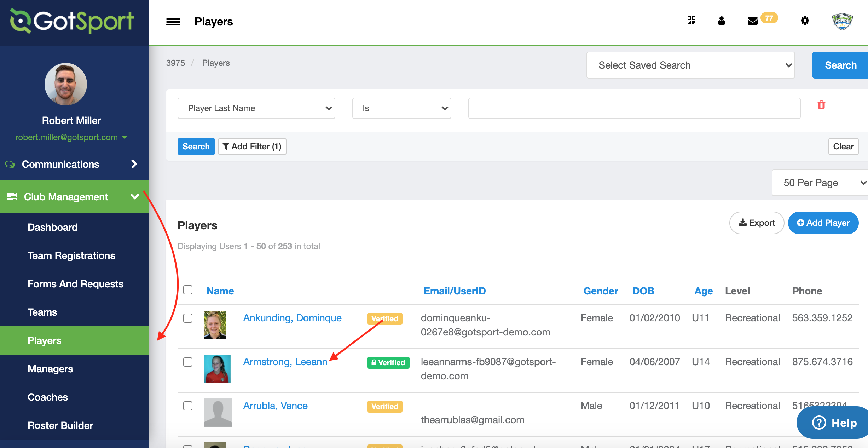Click the QR code icon in header
The image size is (868, 448).
pyautogui.click(x=691, y=21)
